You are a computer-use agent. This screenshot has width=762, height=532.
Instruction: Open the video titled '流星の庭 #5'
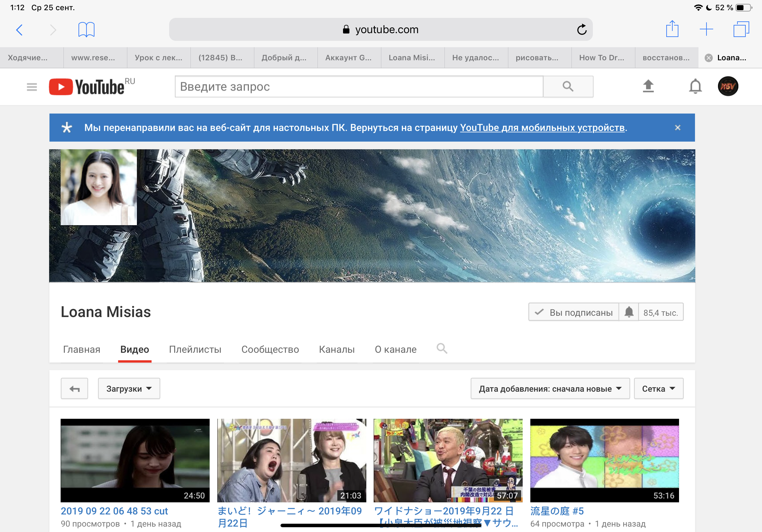point(557,511)
